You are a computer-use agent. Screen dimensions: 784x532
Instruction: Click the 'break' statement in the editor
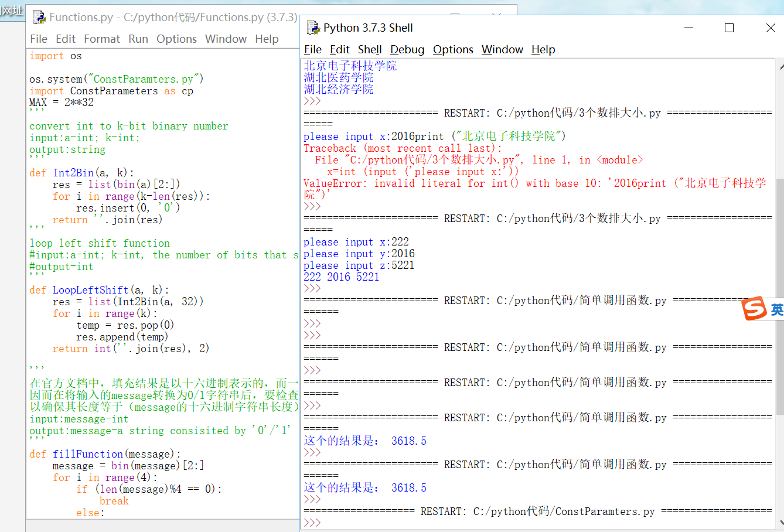click(114, 501)
